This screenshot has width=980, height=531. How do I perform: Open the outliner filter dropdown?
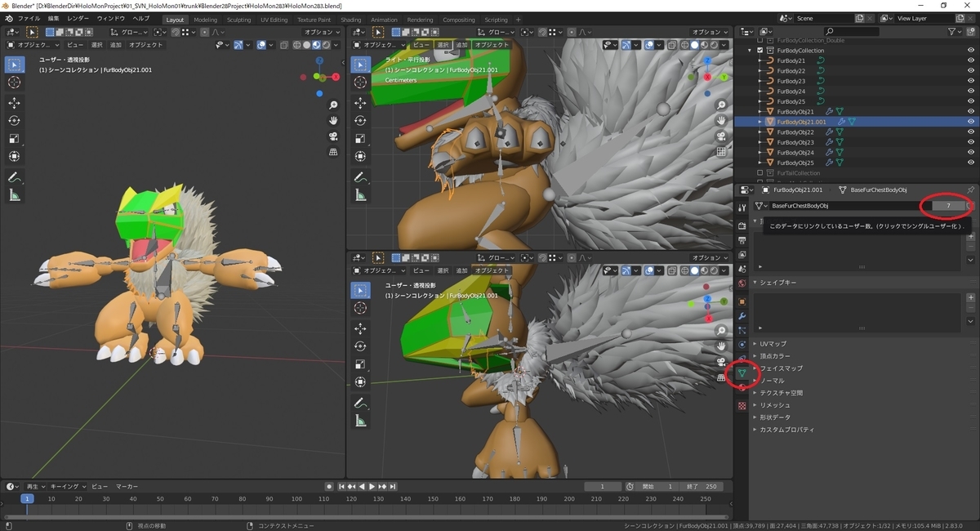tap(956, 32)
